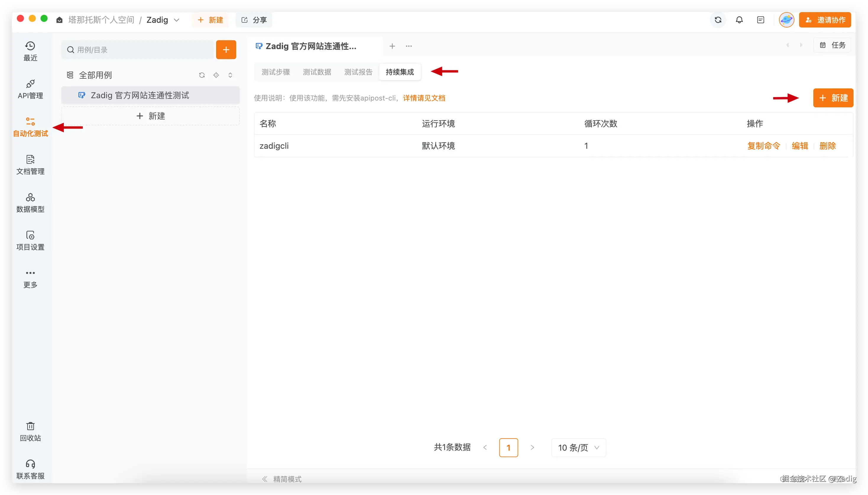Click the sync refresh icon in top bar

click(718, 20)
